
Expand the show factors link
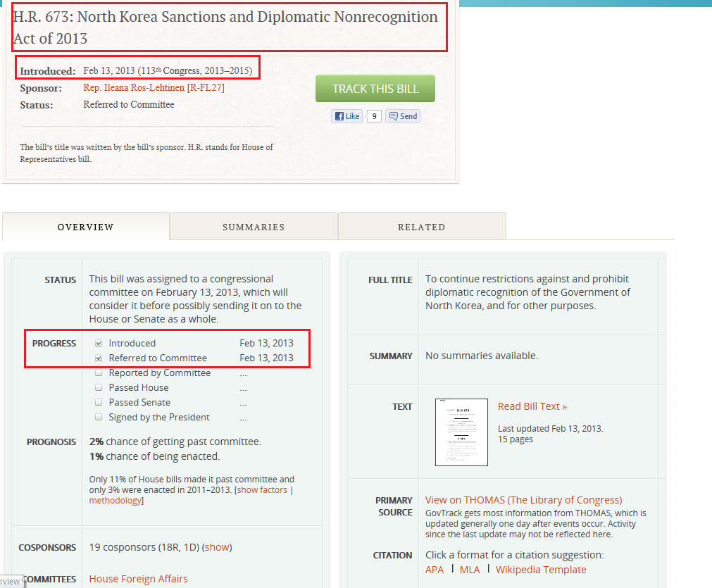pyautogui.click(x=262, y=490)
